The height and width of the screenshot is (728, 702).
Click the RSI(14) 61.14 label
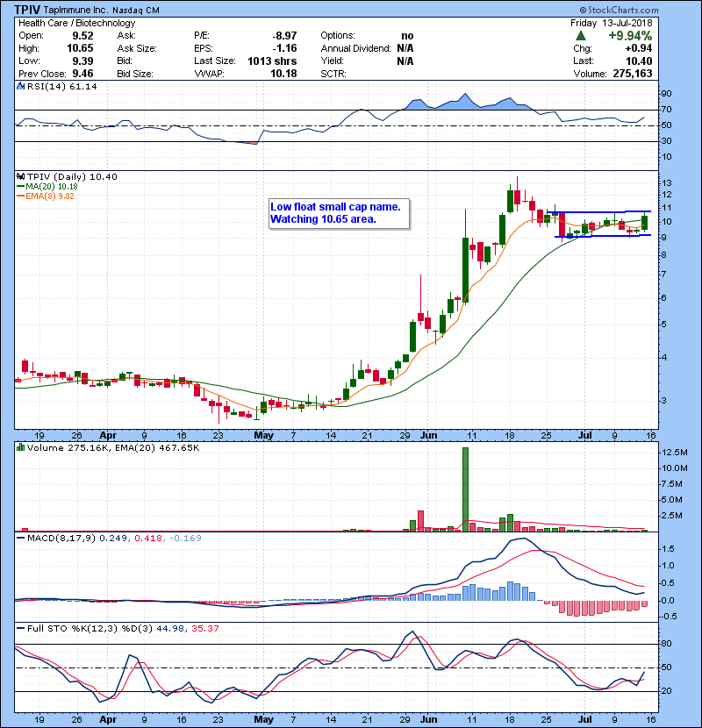(x=61, y=86)
